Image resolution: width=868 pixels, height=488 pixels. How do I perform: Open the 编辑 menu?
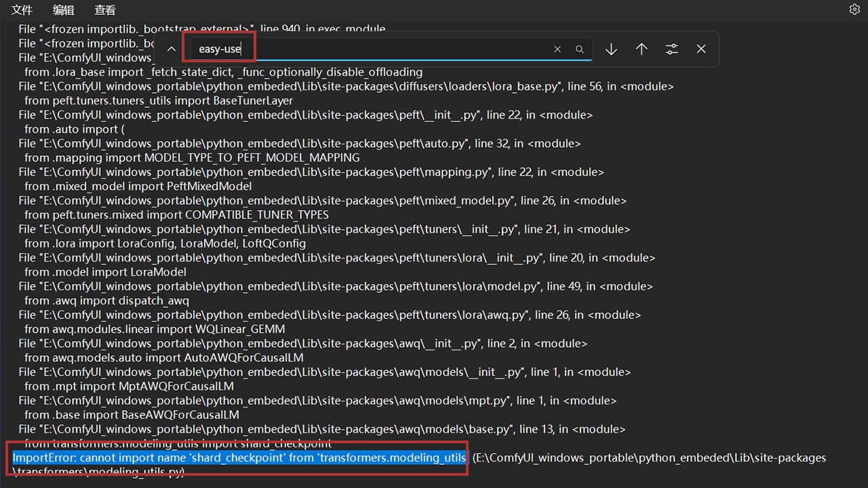tap(64, 10)
